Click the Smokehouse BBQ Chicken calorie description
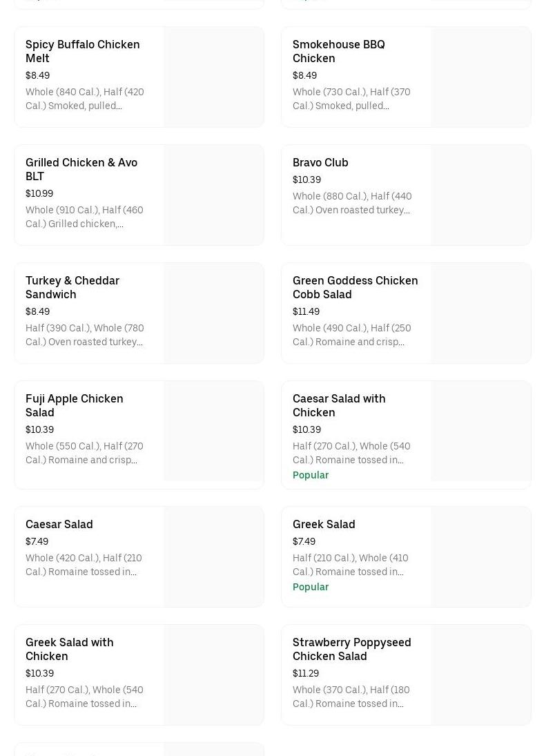Image resolution: width=555 pixels, height=756 pixels. point(351,99)
